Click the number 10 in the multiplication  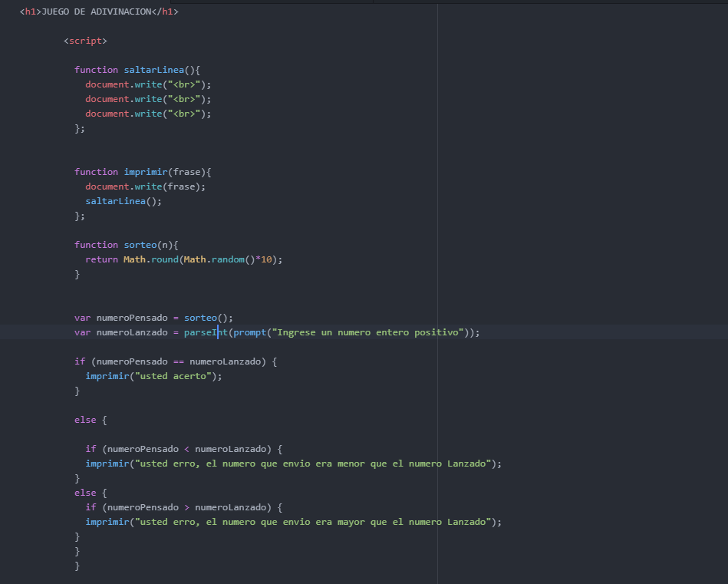266,259
